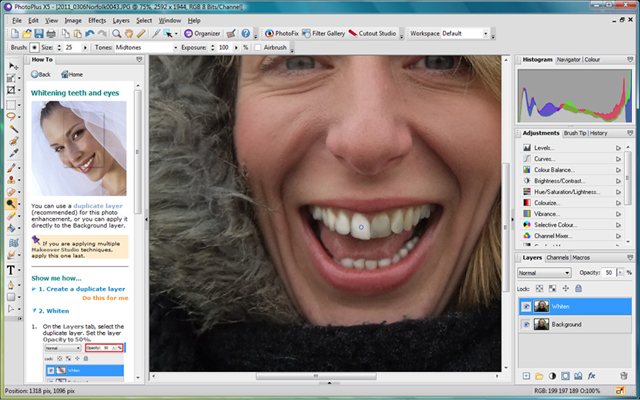Click the Open folder icon
The height and width of the screenshot is (400, 640).
point(27,33)
